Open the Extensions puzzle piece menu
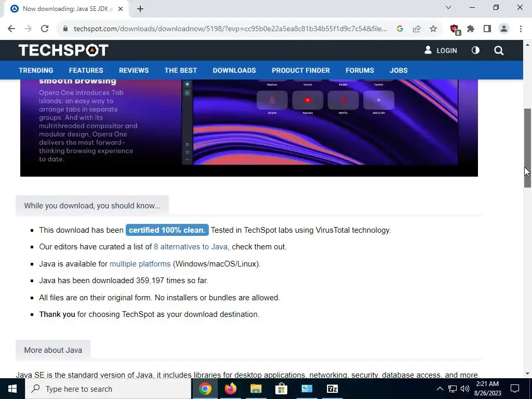The image size is (532, 399). coord(471,29)
